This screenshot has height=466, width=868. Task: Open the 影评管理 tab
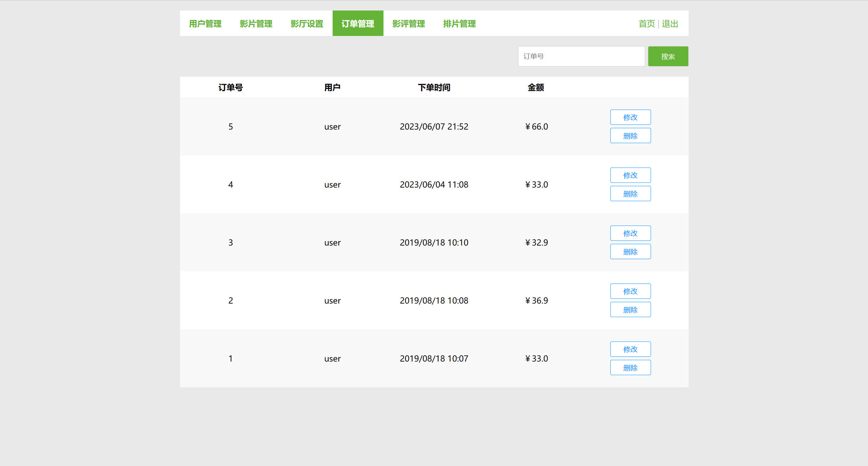(409, 23)
